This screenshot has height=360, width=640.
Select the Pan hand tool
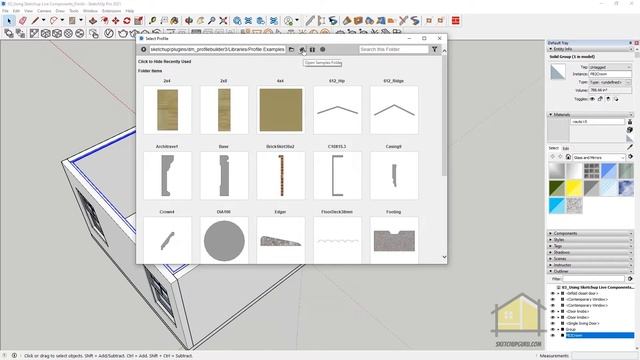(200, 20)
